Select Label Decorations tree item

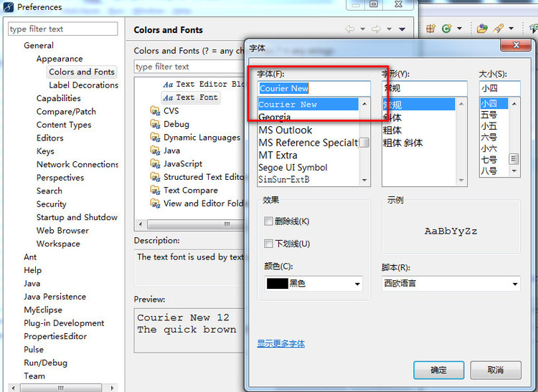pos(83,85)
